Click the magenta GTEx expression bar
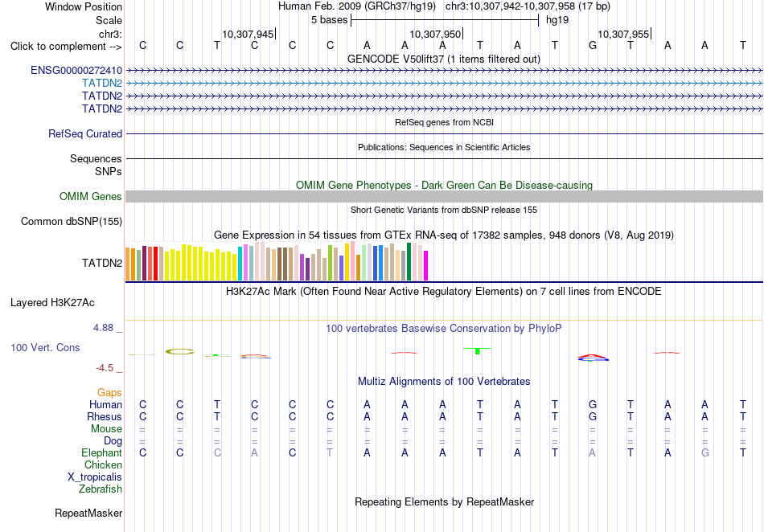The image size is (764, 532). point(426,266)
